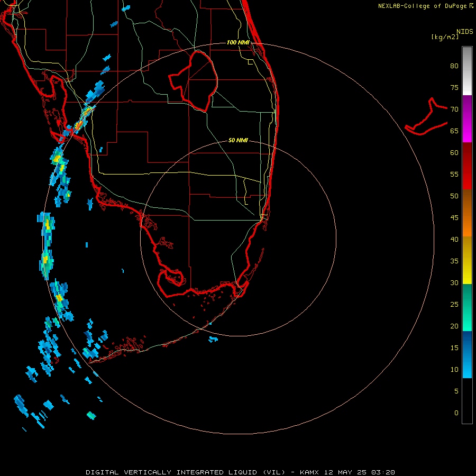Select the 80 value on the kg/m2 scale
The image size is (476, 476).
[454, 66]
